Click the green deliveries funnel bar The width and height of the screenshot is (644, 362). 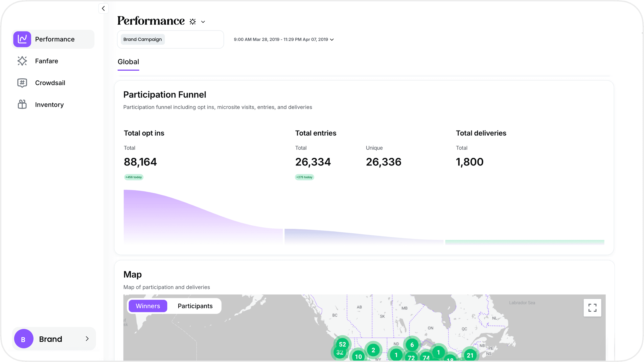point(525,242)
